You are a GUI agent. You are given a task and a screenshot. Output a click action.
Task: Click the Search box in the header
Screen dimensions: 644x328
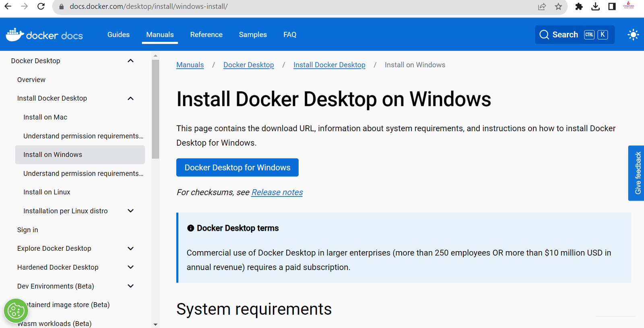coord(575,35)
